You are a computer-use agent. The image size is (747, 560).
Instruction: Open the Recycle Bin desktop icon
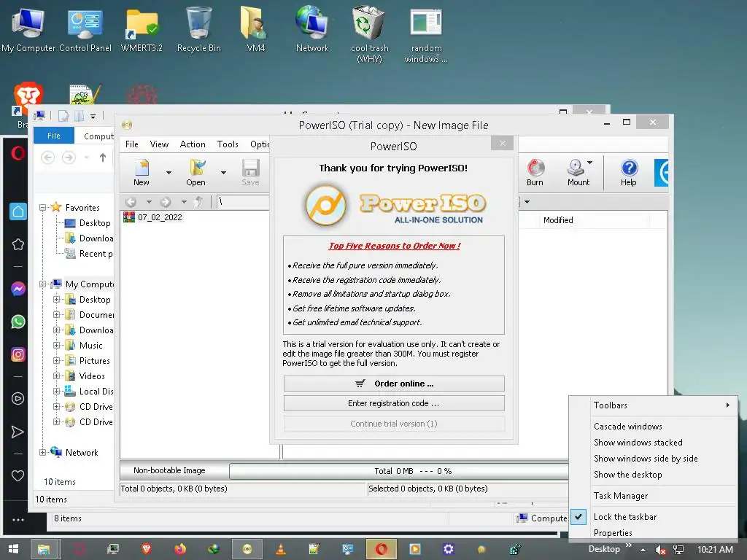coord(198,29)
